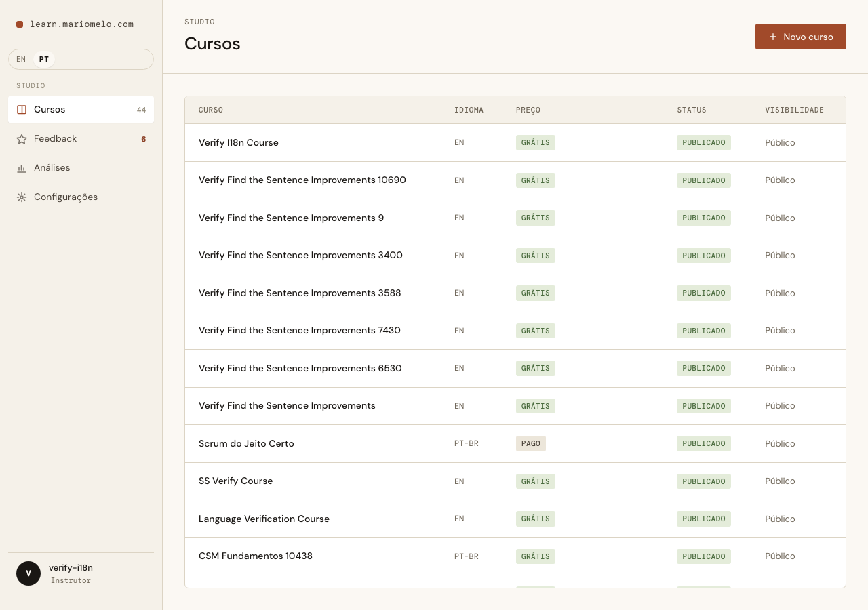Click the Análises bar chart icon
Image resolution: width=868 pixels, height=610 pixels.
(22, 168)
